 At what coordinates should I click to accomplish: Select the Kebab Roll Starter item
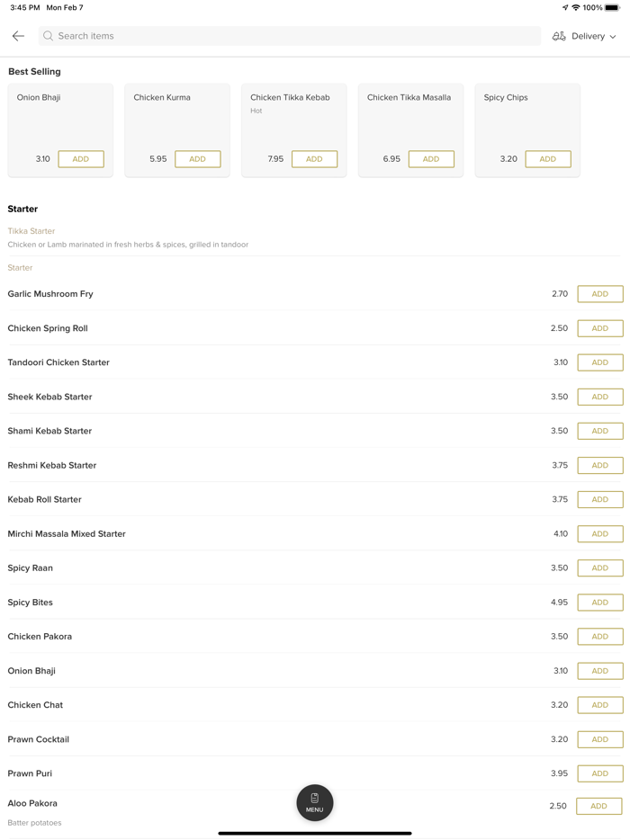pyautogui.click(x=45, y=499)
